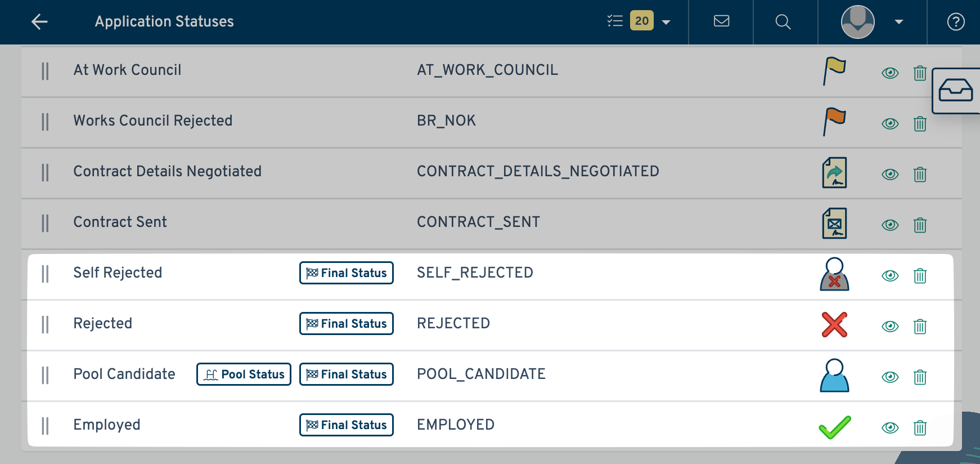Screen dimensions: 980x464
Task: Select the Contract Details Negotiated row
Action: coord(167,171)
